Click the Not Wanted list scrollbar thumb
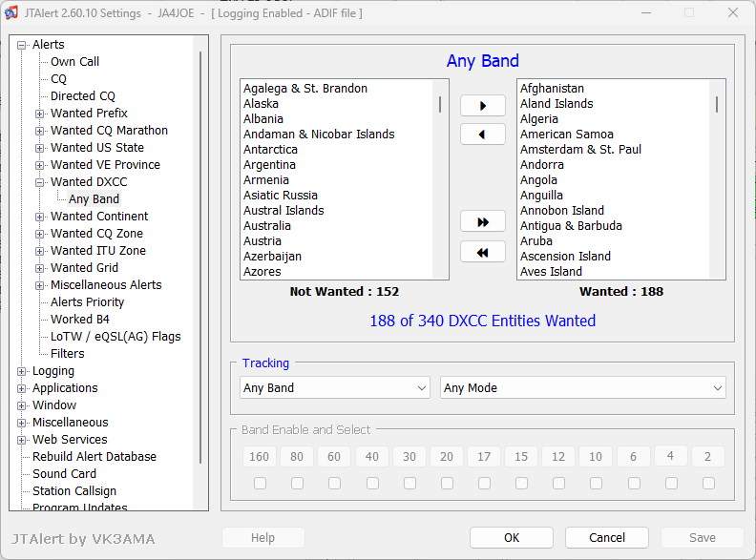 pos(440,104)
